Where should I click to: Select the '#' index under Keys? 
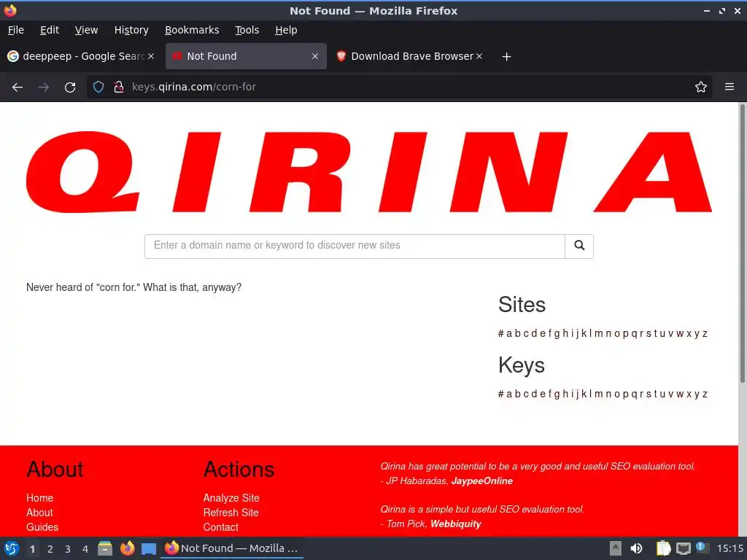(x=500, y=394)
